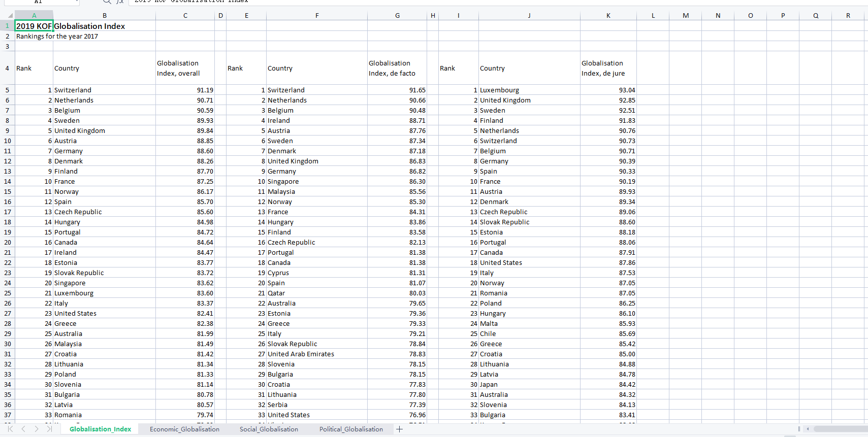This screenshot has height=437, width=868.
Task: Go to the next sheet tab arrow
Action: click(36, 429)
